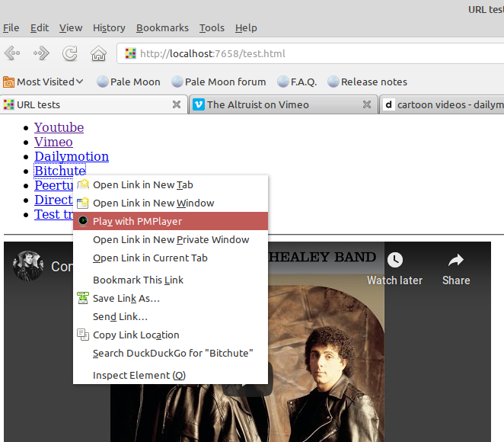Select Inspect Element (Q)

(x=171, y=375)
